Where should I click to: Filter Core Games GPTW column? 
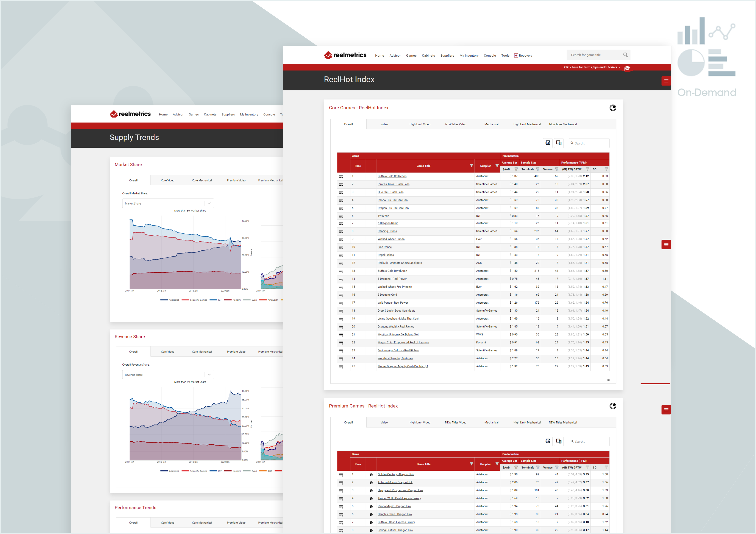587,169
